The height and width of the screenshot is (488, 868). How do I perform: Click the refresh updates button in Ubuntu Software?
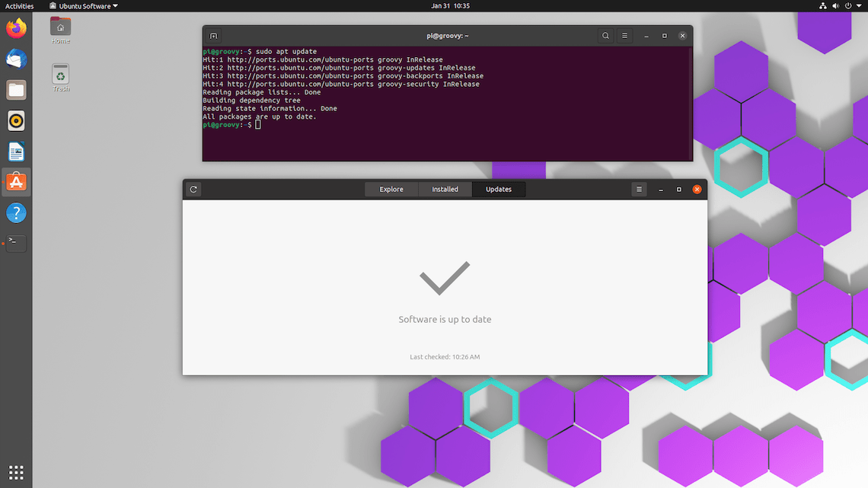[193, 190]
